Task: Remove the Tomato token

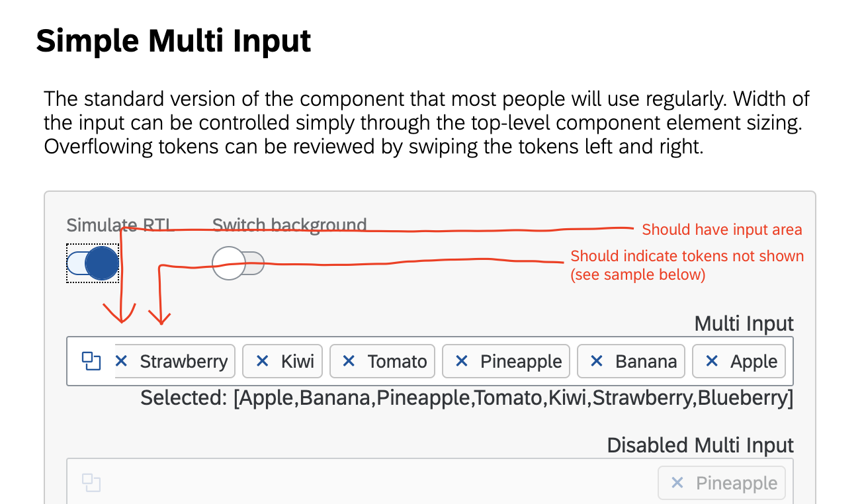Action: [349, 360]
